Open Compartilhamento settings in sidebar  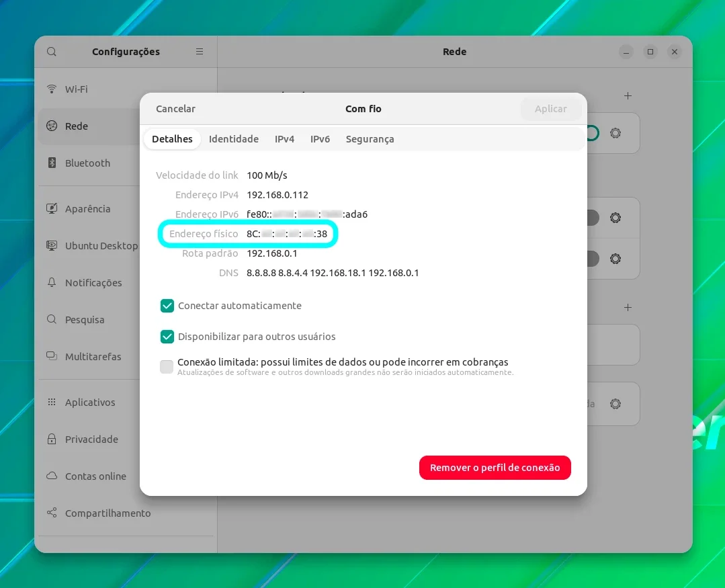[x=127, y=513]
